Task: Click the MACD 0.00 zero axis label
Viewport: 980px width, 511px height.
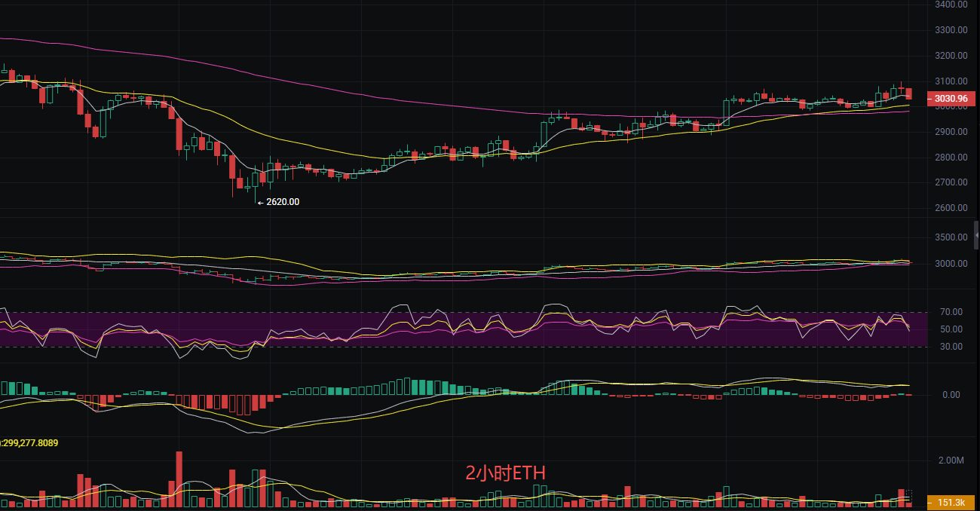Action: [951, 395]
